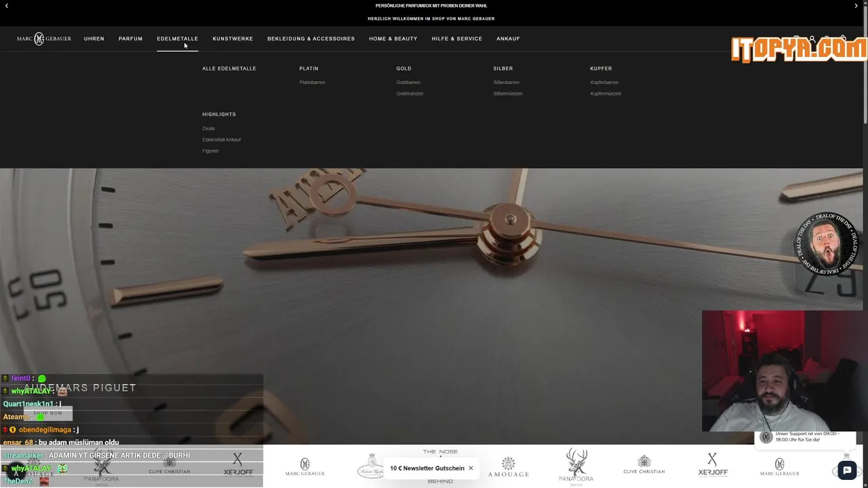The height and width of the screenshot is (488, 868).
Task: Open BEKLEIDUNG & ACCESSOIRES menu
Action: coord(311,39)
